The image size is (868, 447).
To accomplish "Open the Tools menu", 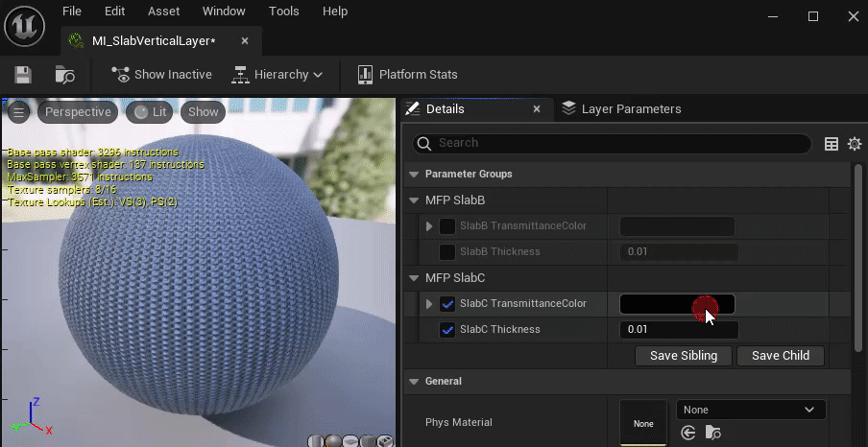I will (x=284, y=12).
